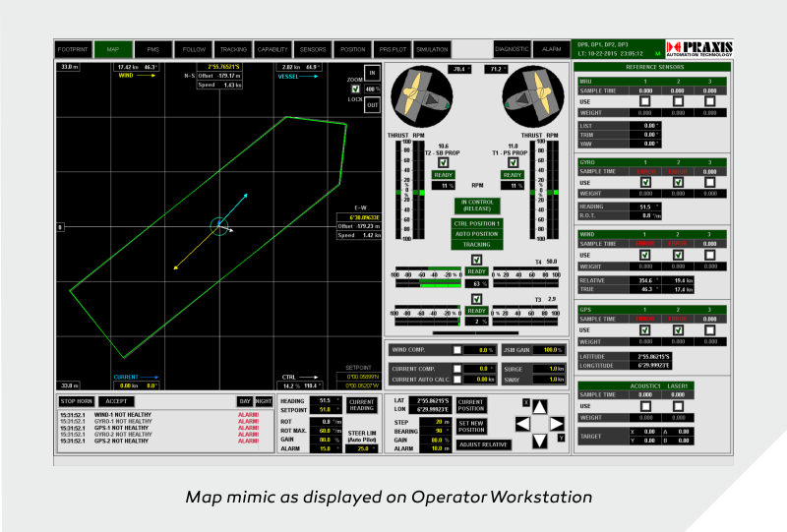Open the FOLLOW tab
This screenshot has width=787, height=532.
pos(194,49)
